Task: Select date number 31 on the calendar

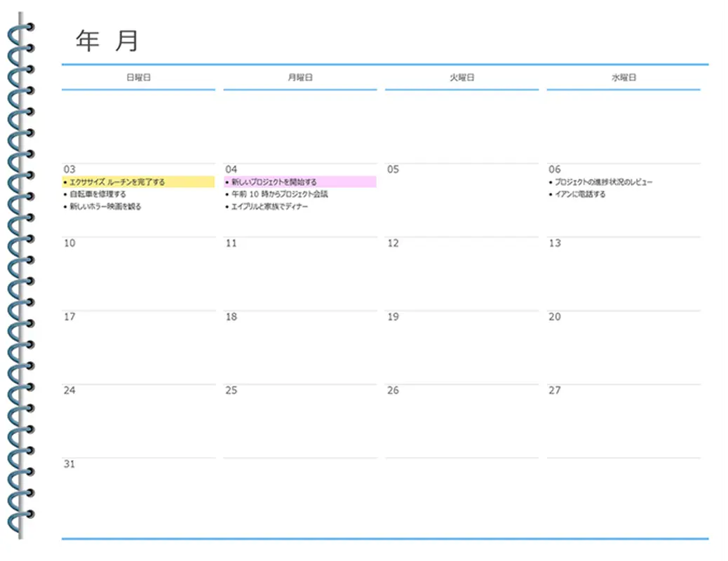Action: pyautogui.click(x=69, y=464)
